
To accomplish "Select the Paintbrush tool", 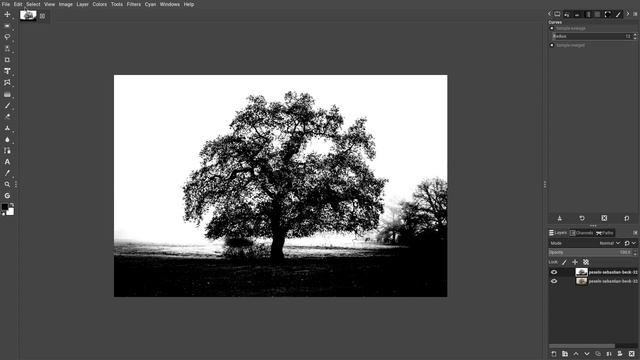I will tap(7, 105).
